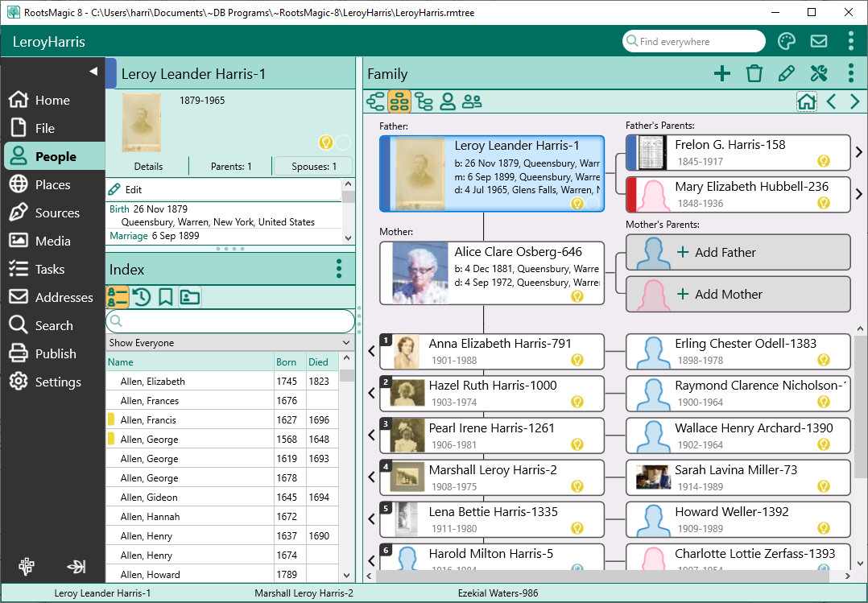Image resolution: width=868 pixels, height=603 pixels.
Task: Go to home person using house icon
Action: coord(806,101)
